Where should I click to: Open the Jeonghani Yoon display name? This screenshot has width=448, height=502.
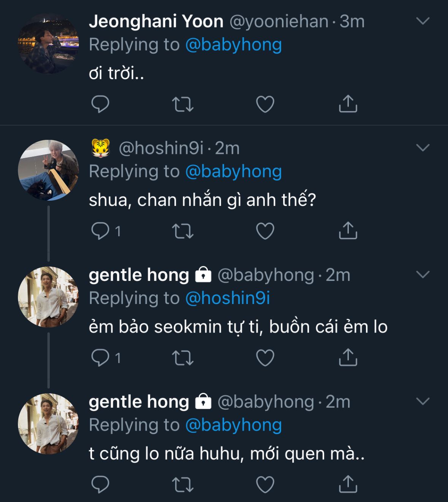coord(156,21)
